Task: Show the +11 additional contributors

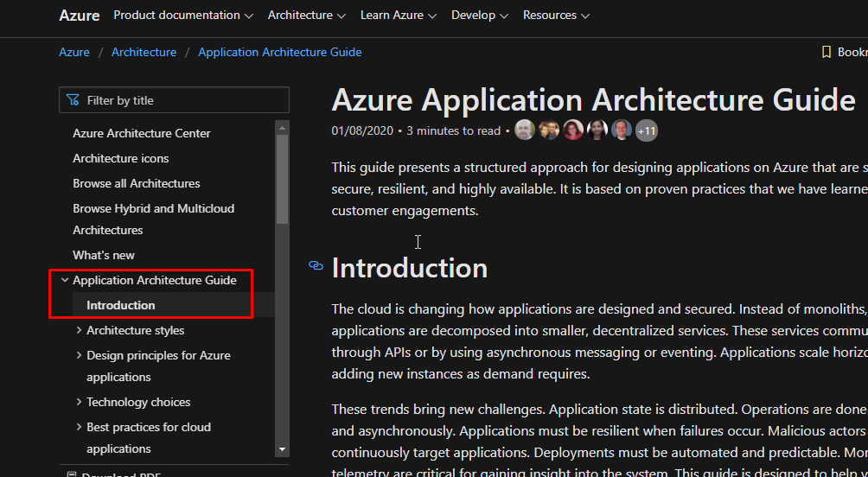Action: point(646,131)
